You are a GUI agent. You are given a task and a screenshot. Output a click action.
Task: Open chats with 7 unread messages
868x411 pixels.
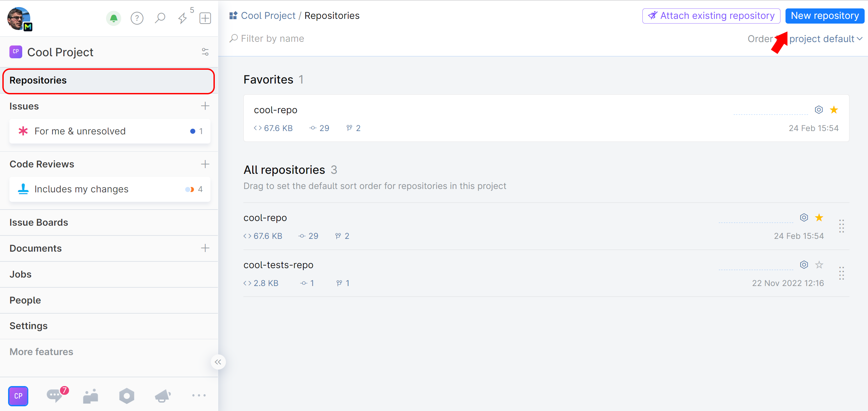[54, 396]
